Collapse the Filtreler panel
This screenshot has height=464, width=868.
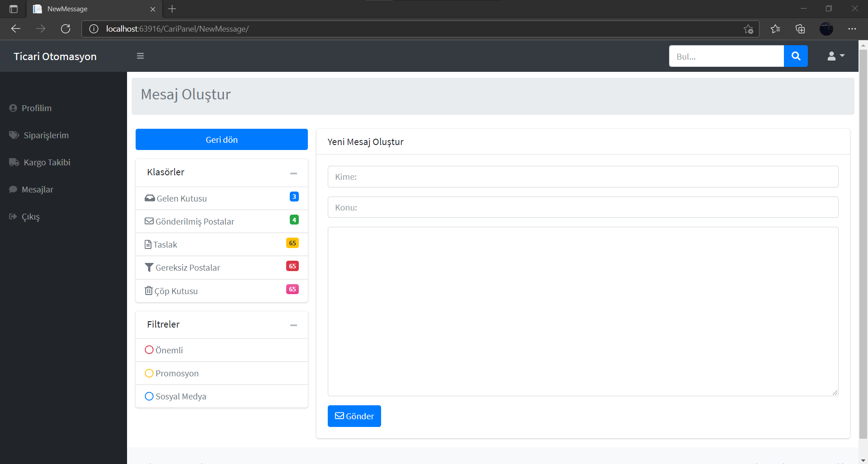(x=293, y=325)
